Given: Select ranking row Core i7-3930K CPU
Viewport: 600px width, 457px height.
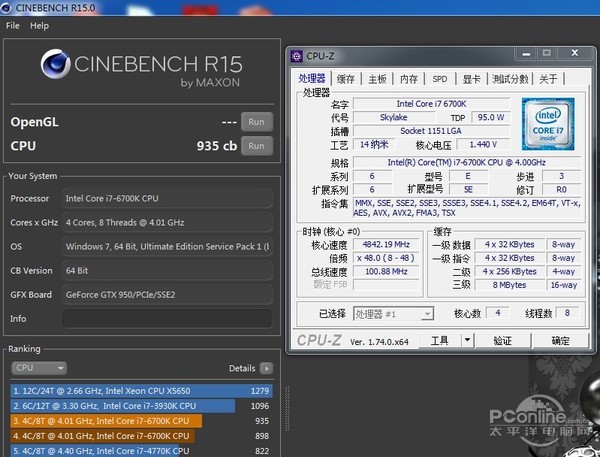Looking at the screenshot, I should (x=141, y=406).
